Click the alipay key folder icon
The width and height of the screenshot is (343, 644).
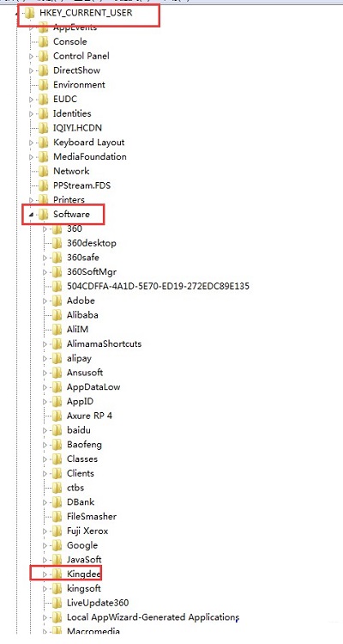coord(57,358)
